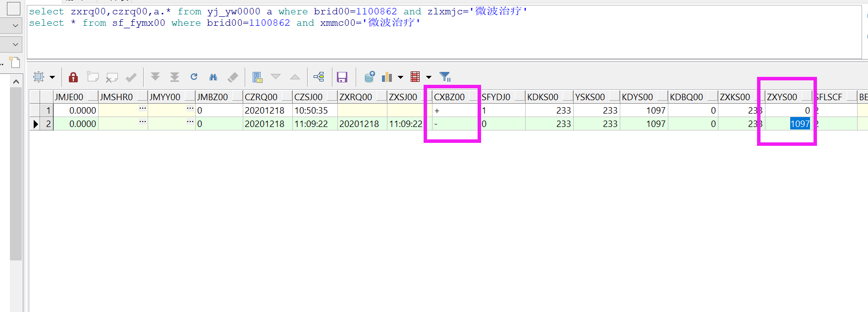Open the JMYY00 ellipsis button in row 1

click(190, 108)
